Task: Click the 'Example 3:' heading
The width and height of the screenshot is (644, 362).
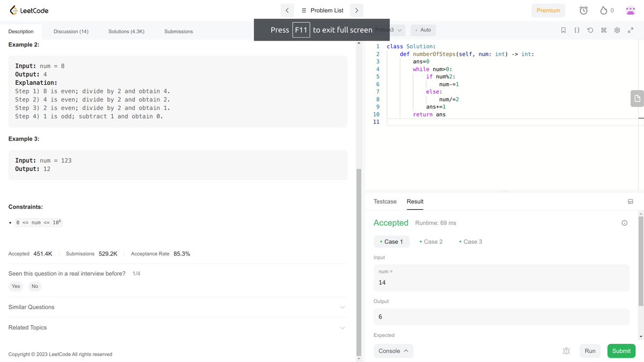Action: (24, 139)
